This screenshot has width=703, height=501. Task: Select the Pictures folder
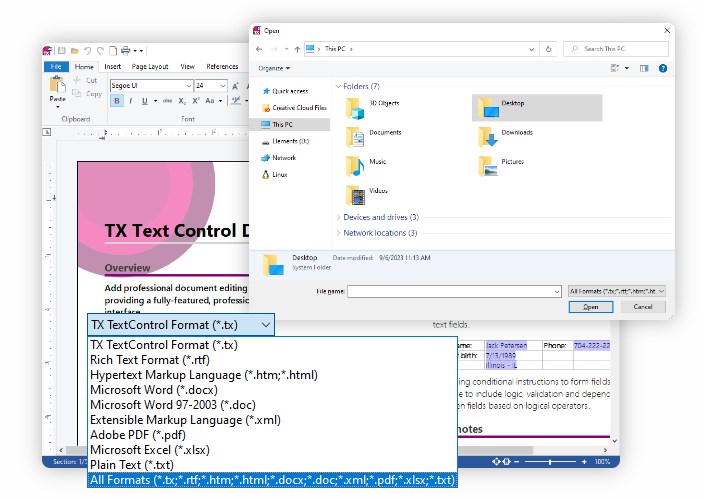coord(500,166)
